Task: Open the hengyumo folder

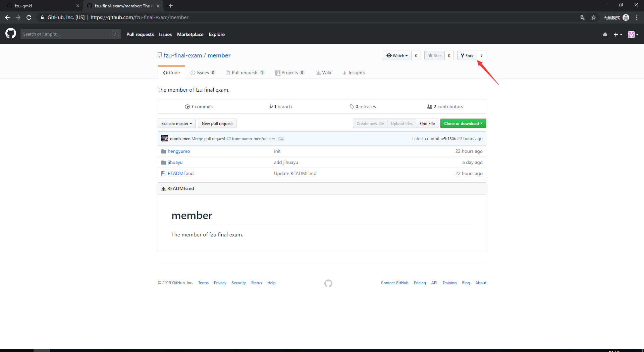Action: [179, 151]
